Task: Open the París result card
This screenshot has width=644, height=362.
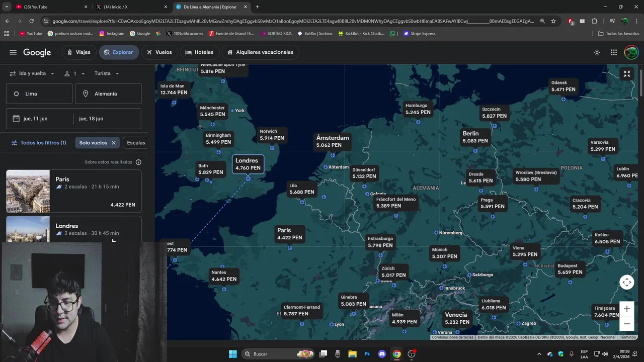Action: point(73,191)
